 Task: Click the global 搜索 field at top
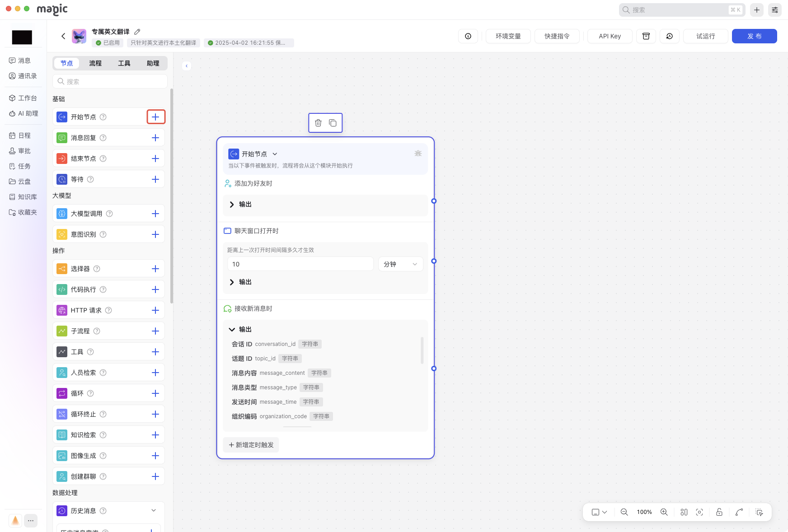682,10
